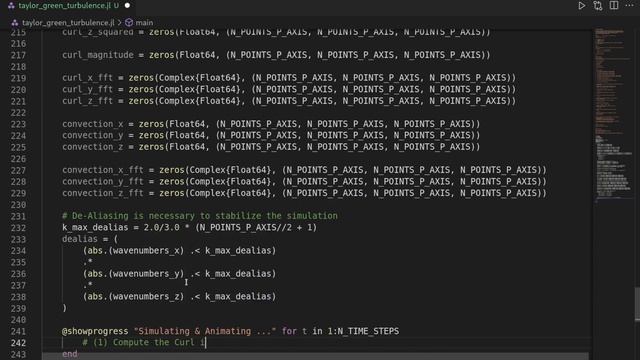Click the convection_x variable on line 223

(x=93, y=124)
